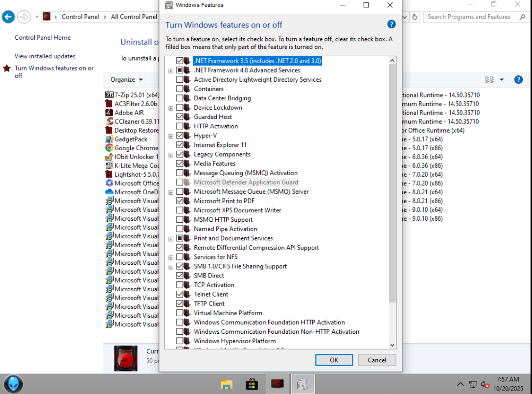Click the help icon in Programs and Features
The height and width of the screenshot is (394, 532).
(x=518, y=80)
